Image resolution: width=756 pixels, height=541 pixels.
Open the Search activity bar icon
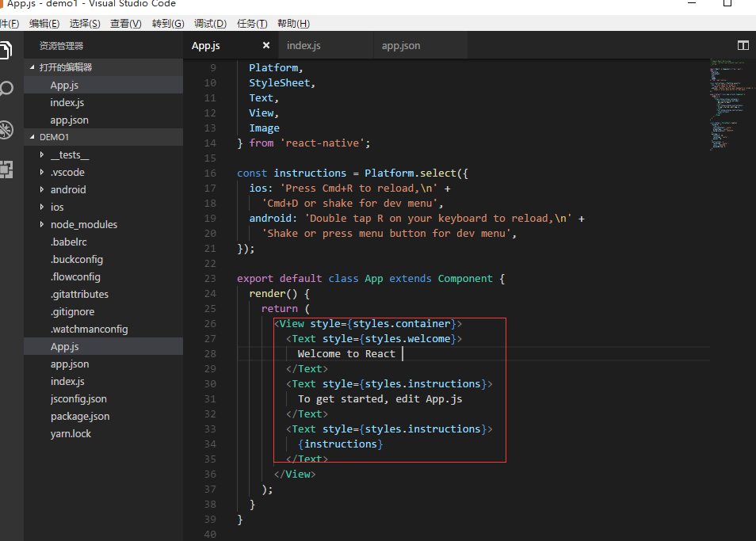pos(6,89)
